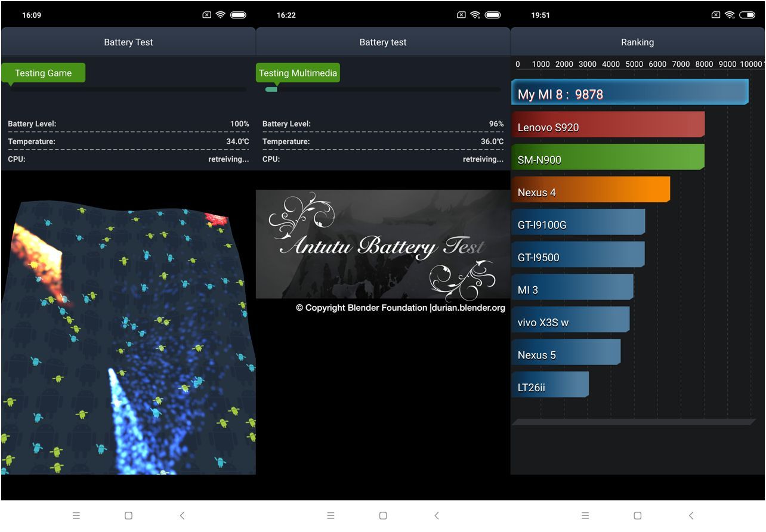Image resolution: width=766 pixels, height=532 pixels.
Task: Tap the back arrow below the Ranking screen
Action: (x=691, y=515)
